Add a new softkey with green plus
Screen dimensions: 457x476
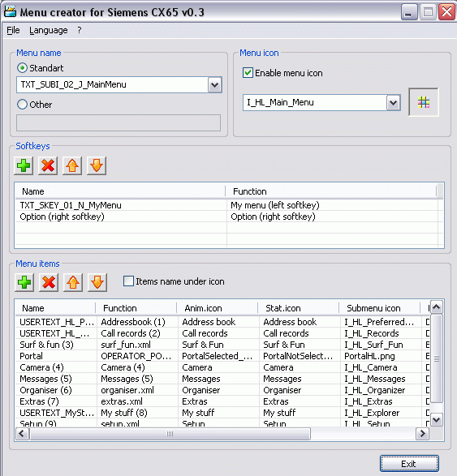[24, 165]
